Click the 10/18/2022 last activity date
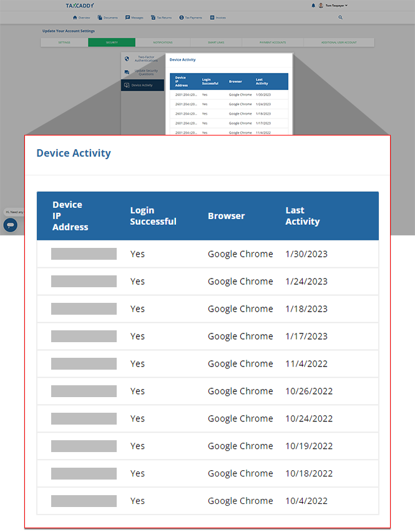The height and width of the screenshot is (532, 415). point(309,474)
